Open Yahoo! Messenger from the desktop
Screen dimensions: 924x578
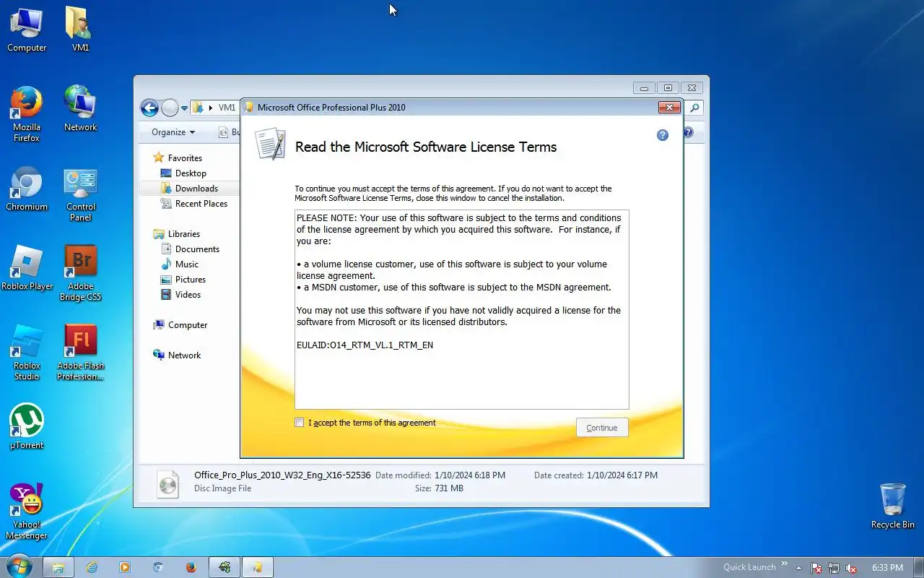click(x=27, y=512)
